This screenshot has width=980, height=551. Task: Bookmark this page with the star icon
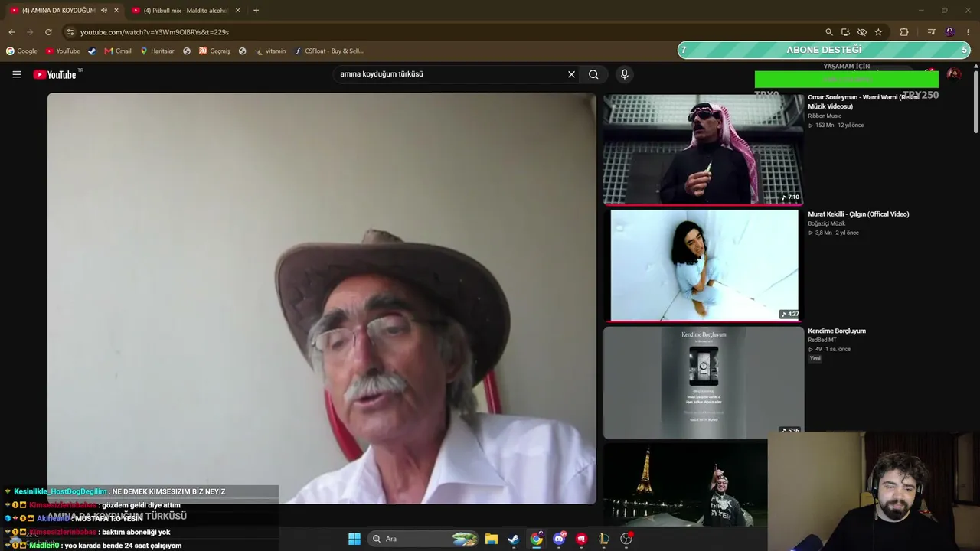pos(878,32)
